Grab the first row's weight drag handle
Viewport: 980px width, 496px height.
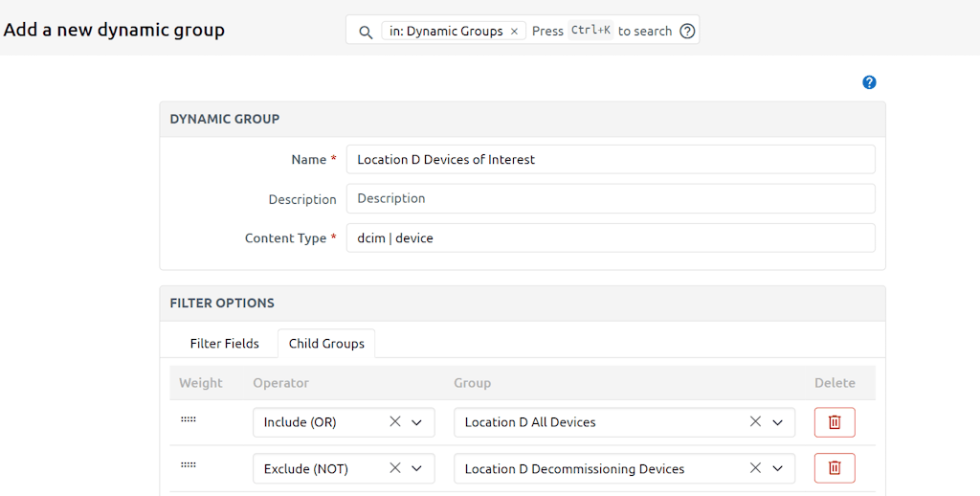(189, 419)
